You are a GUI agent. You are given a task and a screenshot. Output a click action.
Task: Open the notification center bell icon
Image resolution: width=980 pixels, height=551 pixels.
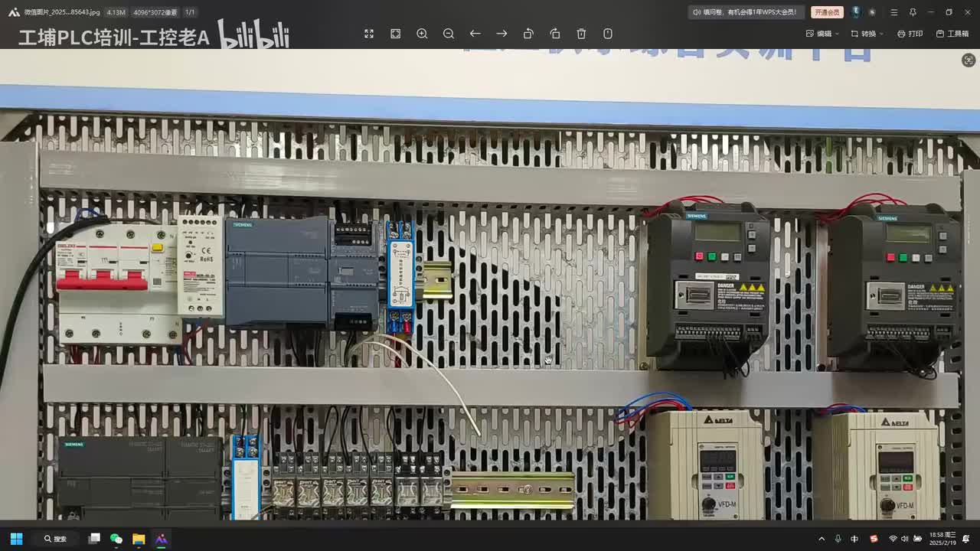tap(966, 539)
